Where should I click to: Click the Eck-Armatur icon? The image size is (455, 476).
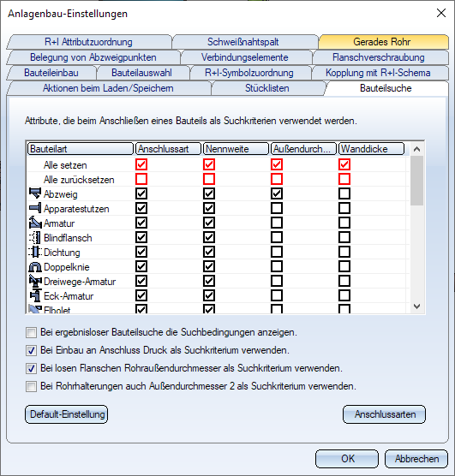[x=35, y=295]
